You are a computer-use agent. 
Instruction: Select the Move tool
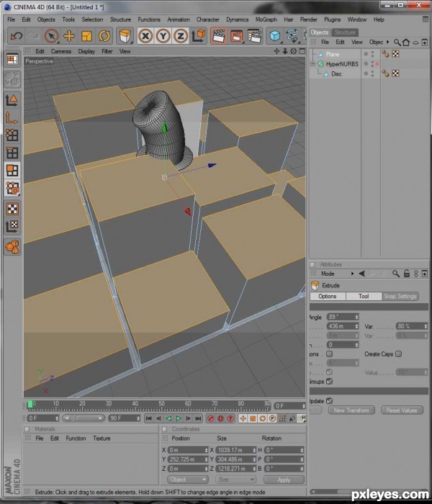(69, 36)
